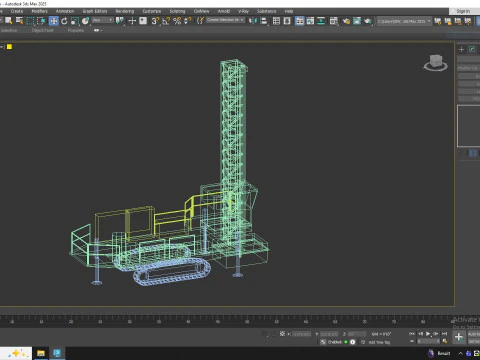Toggle Absolute/Offset transform mode icon
The width and height of the screenshot is (480, 360).
click(x=282, y=334)
